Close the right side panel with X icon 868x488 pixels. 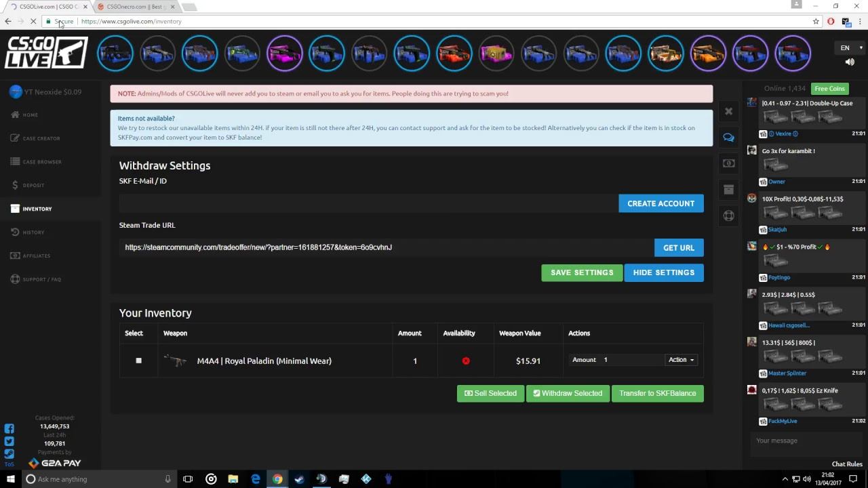728,111
